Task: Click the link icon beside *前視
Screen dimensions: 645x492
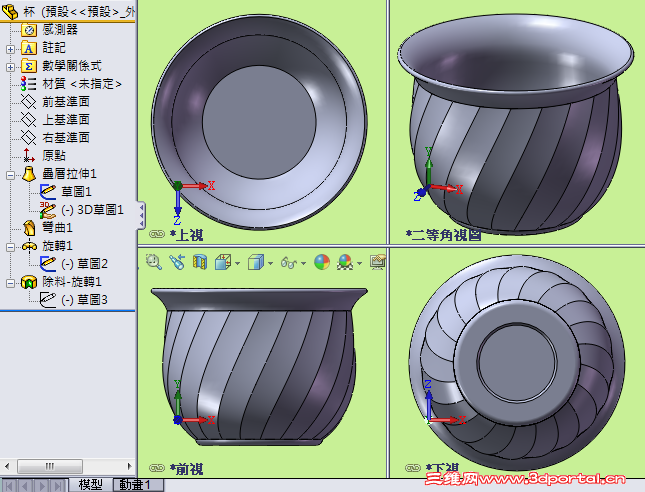Action: pyautogui.click(x=157, y=468)
